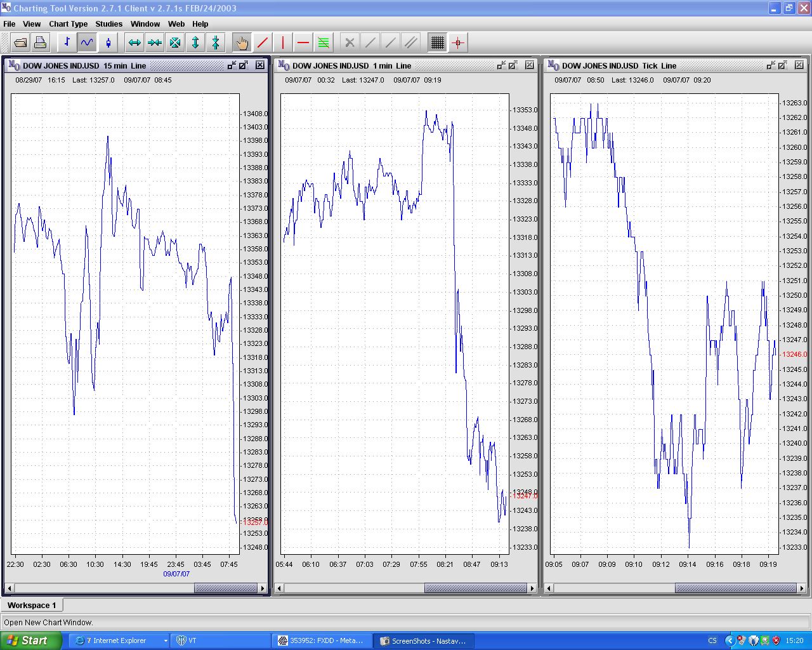Open the Chart Type menu
This screenshot has height=650, width=812.
69,24
